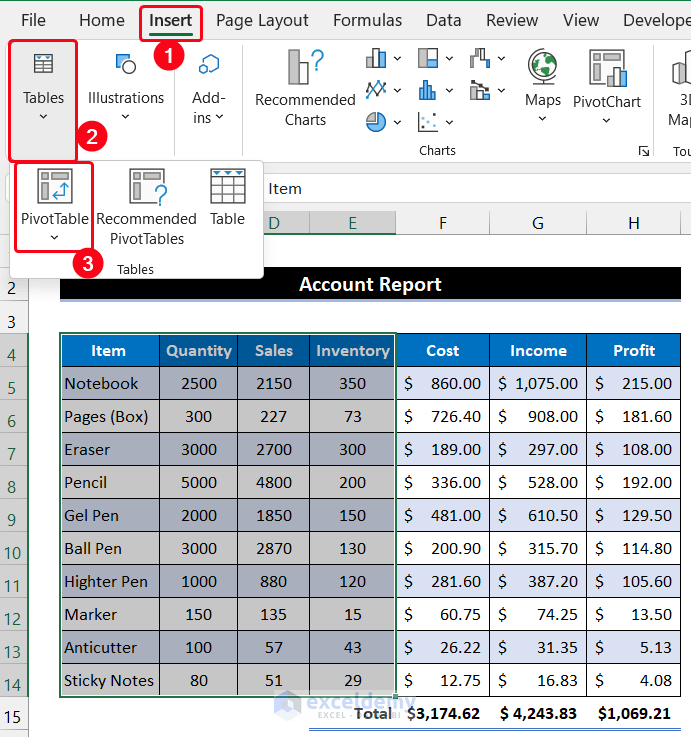Expand the PivotTable dropdown arrow
This screenshot has width=691, height=737.
coord(55,238)
